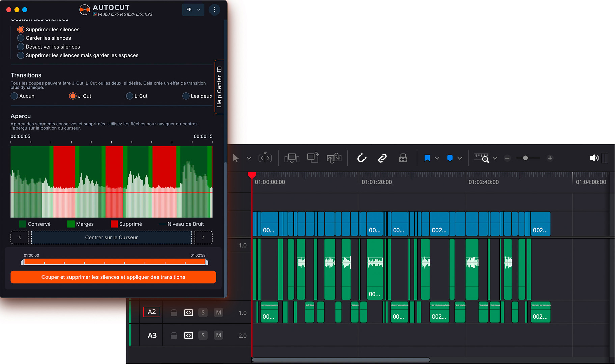
Task: Toggle the position lock icon
Action: coord(403,158)
